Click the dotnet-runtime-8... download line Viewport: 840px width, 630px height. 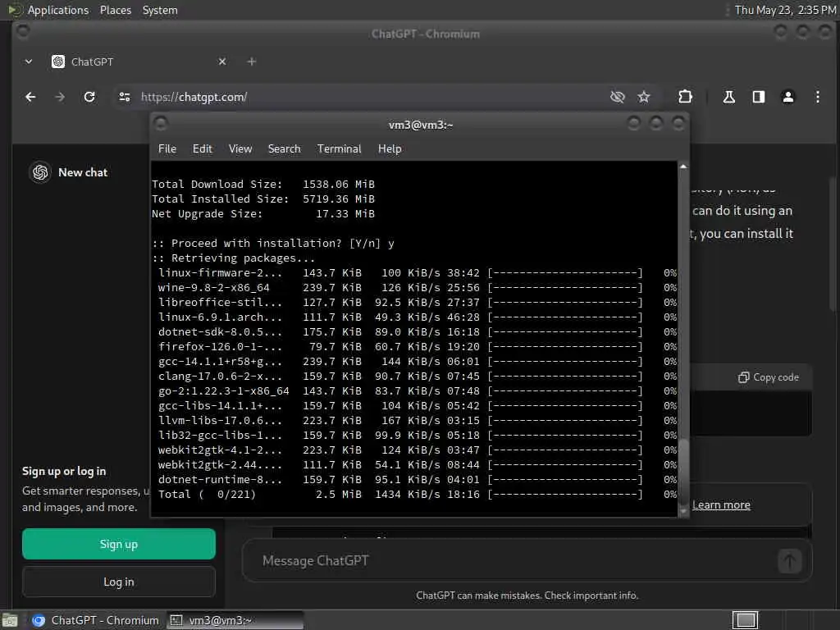coord(418,480)
